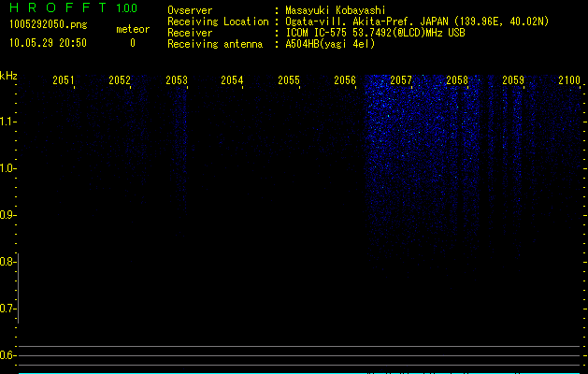This screenshot has width=588, height=374.
Task: Click the 1.1 kHz frequency label
Action: pyautogui.click(x=7, y=122)
